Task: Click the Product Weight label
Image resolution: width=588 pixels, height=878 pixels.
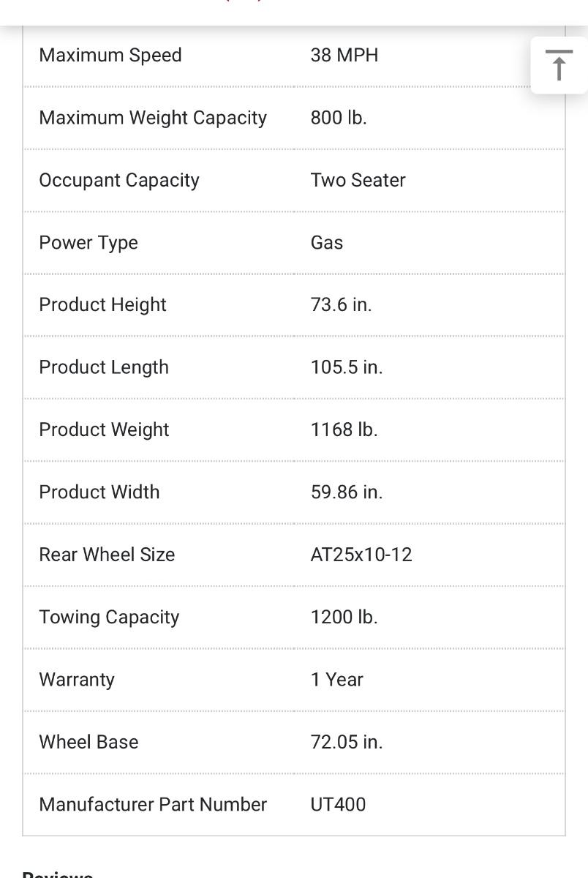Action: pyautogui.click(x=104, y=429)
